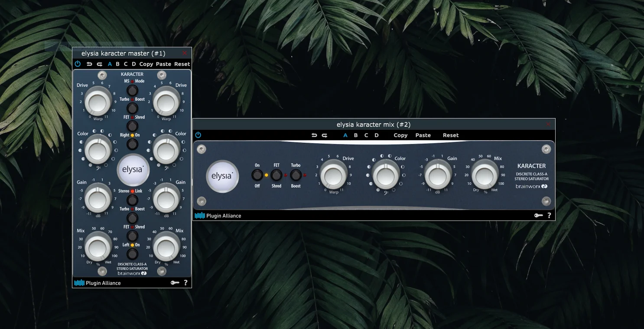Select preset slot C in karacter mix
This screenshot has height=329, width=644.
coord(366,135)
